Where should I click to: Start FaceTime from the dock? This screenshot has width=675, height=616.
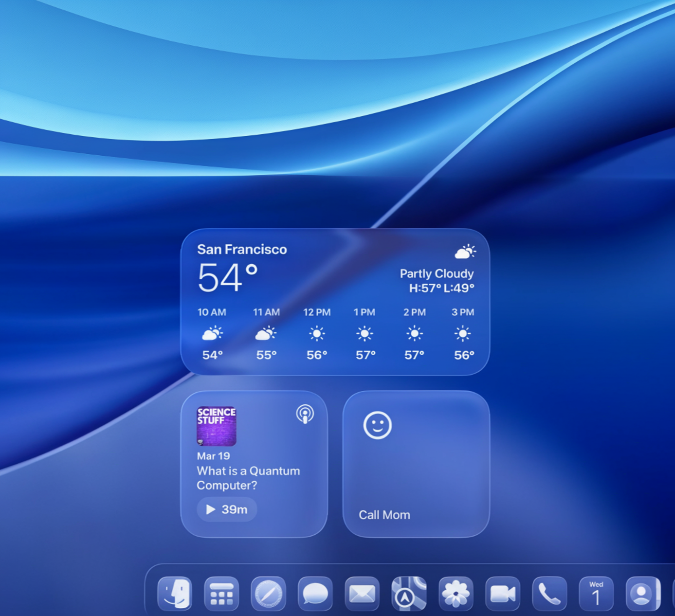pyautogui.click(x=502, y=593)
